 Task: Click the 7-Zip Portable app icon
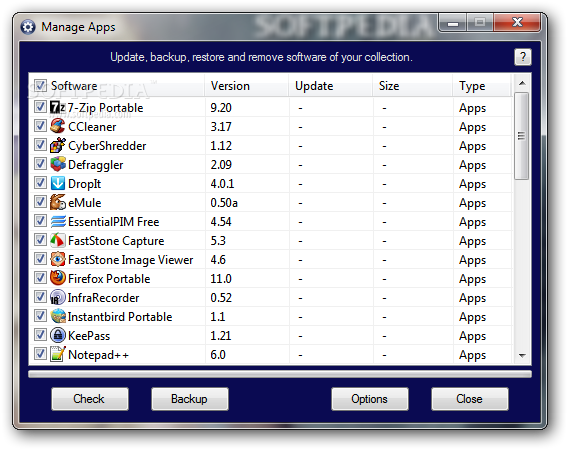(x=58, y=107)
